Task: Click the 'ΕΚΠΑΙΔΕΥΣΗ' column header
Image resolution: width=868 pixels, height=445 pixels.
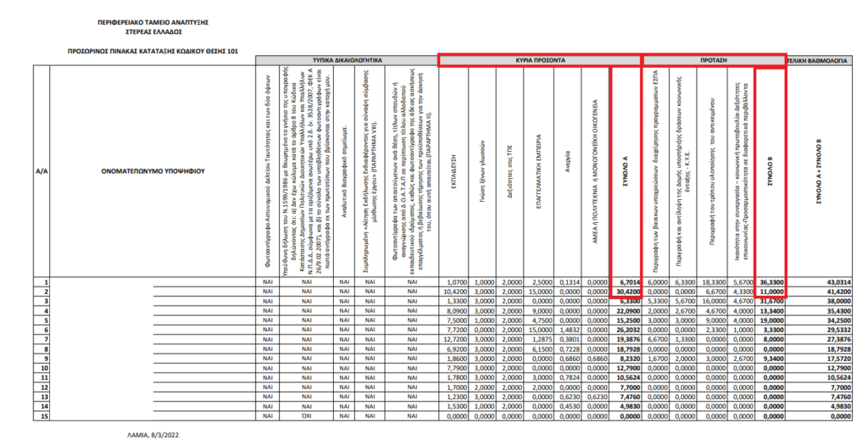Action: click(453, 171)
